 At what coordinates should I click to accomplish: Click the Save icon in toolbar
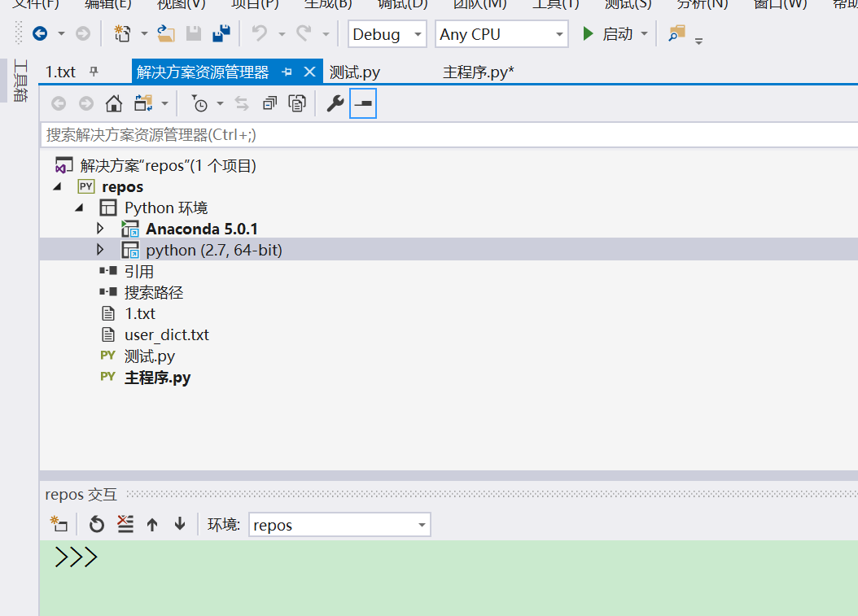(194, 34)
